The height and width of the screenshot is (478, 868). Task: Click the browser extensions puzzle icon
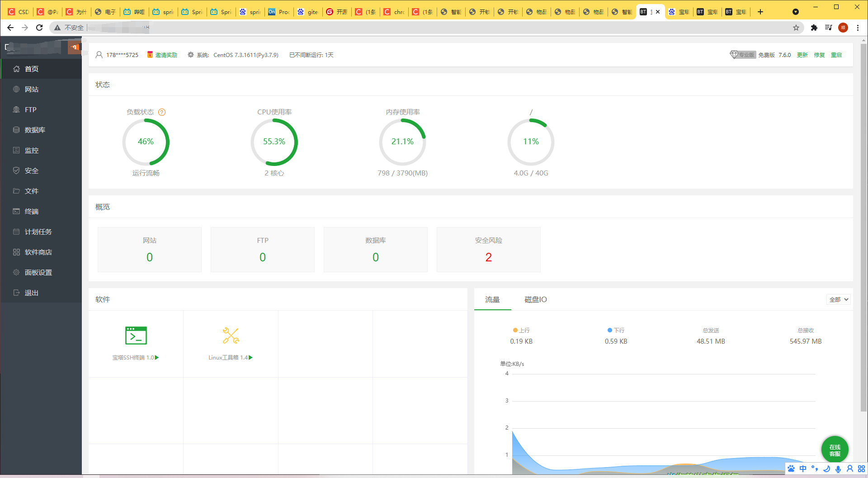tap(814, 28)
